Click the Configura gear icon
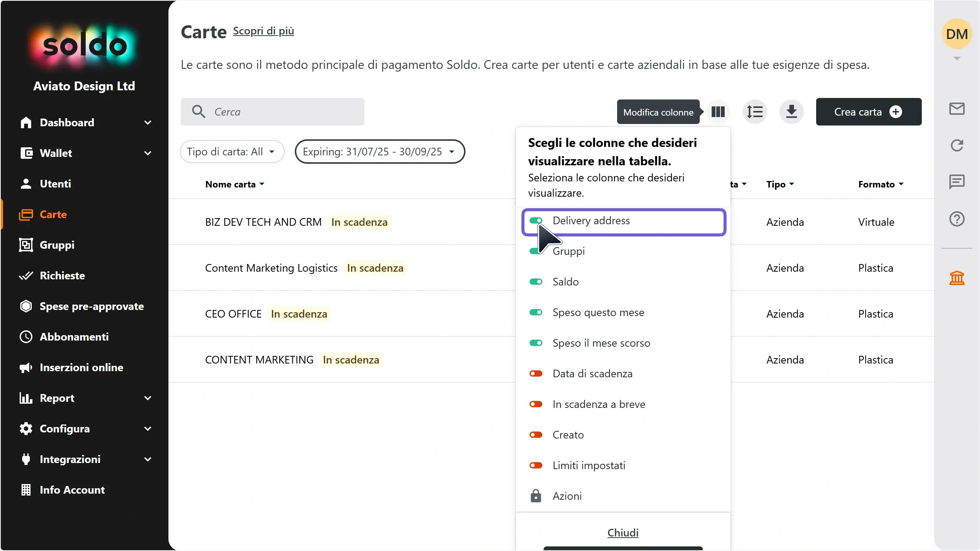The image size is (980, 551). 26,429
